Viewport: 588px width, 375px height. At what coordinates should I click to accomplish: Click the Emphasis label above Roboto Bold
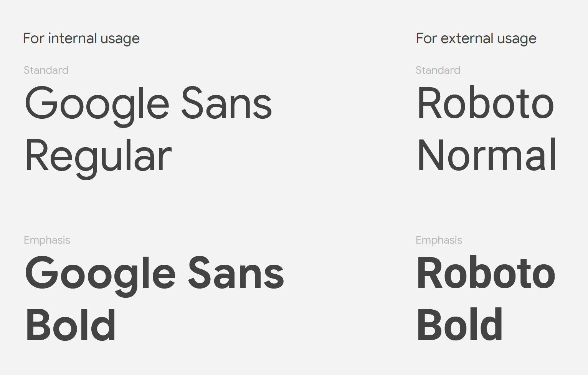pos(439,241)
